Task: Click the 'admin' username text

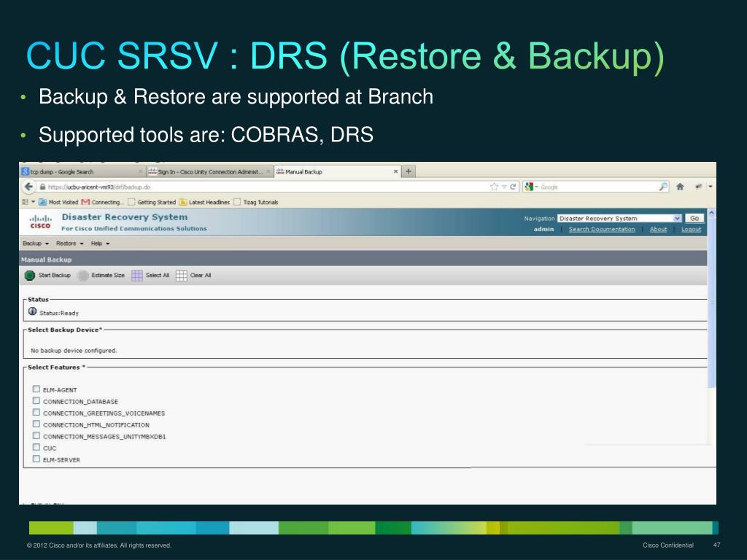Action: (543, 229)
